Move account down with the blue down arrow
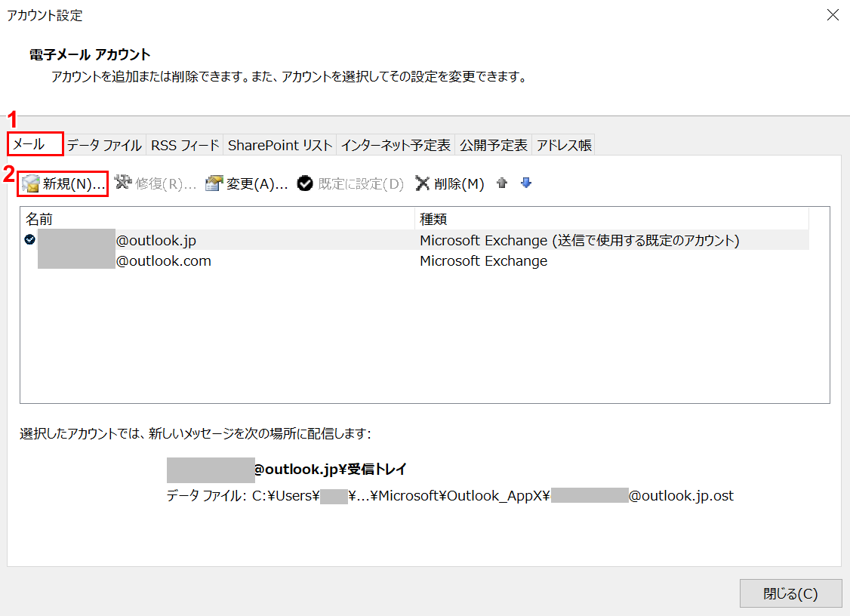This screenshot has height=616, width=850. point(526,183)
